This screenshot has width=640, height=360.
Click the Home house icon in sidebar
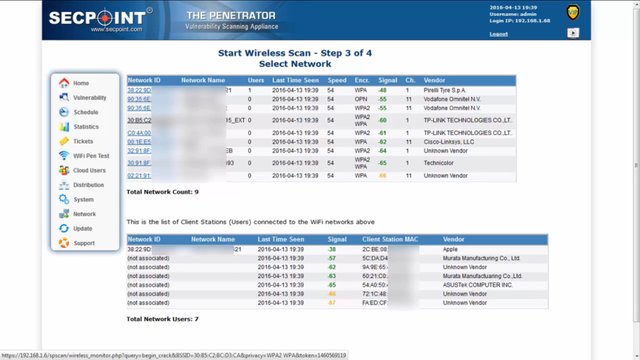[64, 83]
